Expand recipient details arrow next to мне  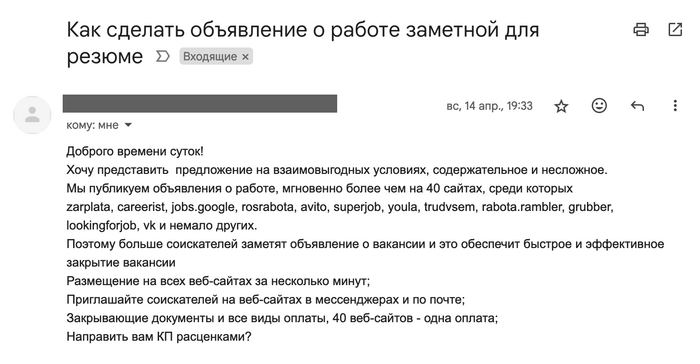[x=128, y=125]
